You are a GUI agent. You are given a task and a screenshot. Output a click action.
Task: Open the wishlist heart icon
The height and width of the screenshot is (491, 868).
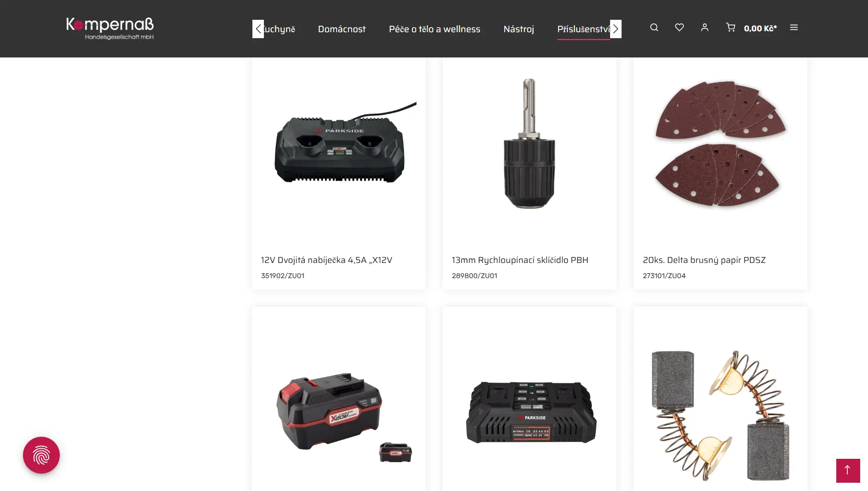pyautogui.click(x=679, y=28)
